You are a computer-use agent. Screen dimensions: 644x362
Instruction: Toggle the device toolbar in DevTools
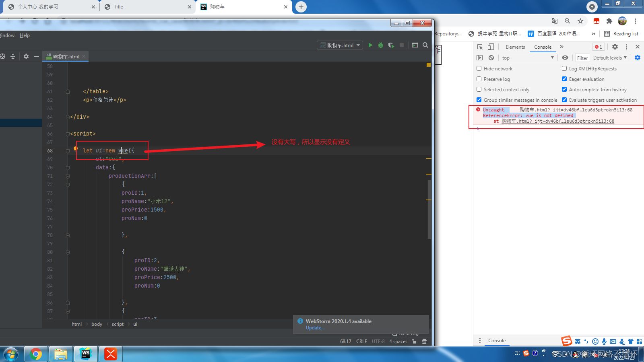click(490, 47)
